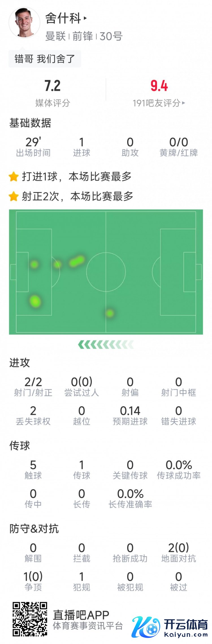Click the star icon beside 射正2次

[14, 196]
